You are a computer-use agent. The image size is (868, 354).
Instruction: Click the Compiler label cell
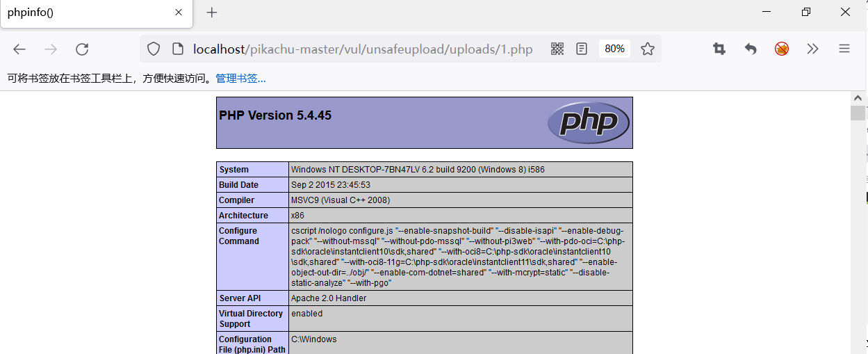253,200
